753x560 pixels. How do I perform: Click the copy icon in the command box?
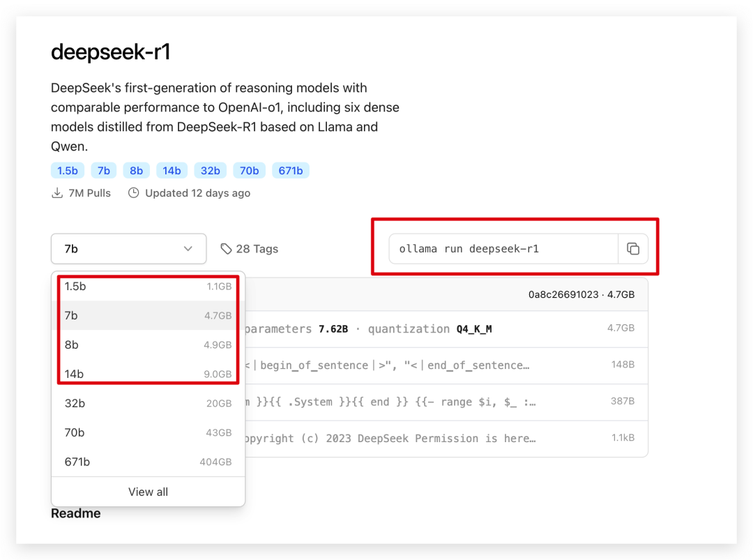(x=633, y=248)
